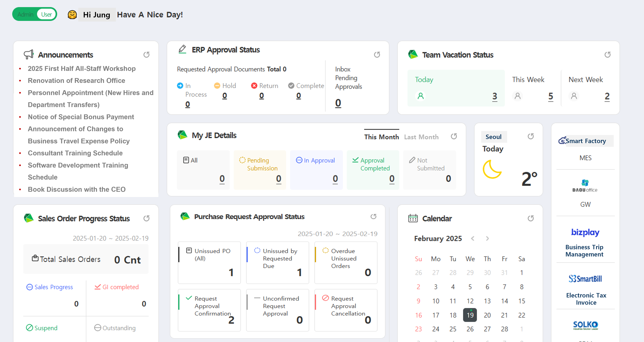Switch My JE Details to Last Month
Screen dimensions: 644x342
coord(421,137)
